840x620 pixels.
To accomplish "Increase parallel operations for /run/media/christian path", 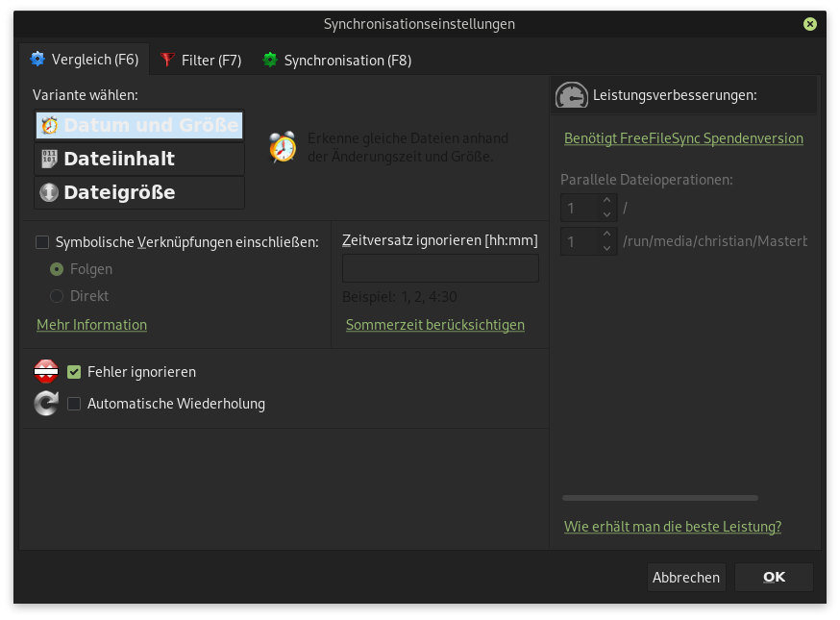I will click(x=607, y=235).
